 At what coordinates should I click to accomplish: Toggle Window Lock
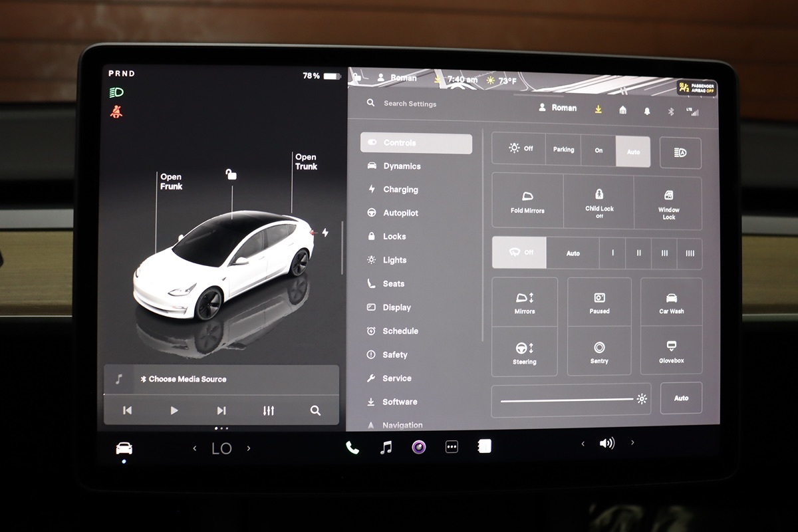(x=668, y=203)
